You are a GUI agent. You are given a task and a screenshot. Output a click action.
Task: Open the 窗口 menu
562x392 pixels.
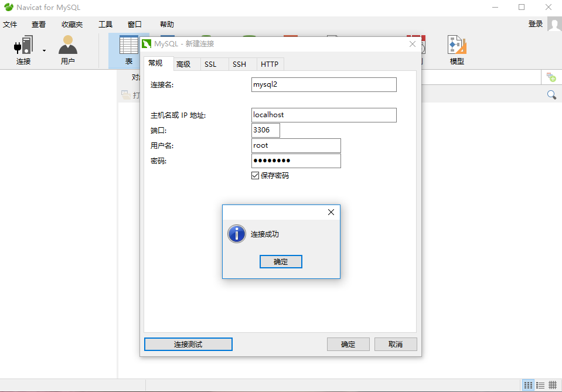coord(134,25)
